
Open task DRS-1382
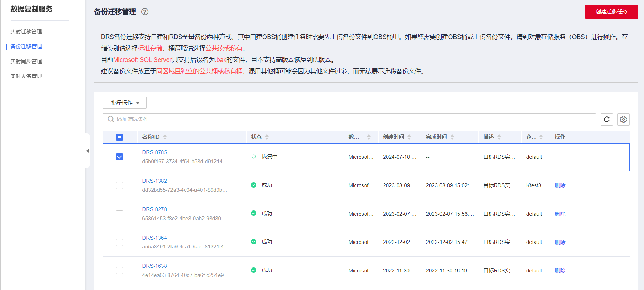pyautogui.click(x=154, y=181)
